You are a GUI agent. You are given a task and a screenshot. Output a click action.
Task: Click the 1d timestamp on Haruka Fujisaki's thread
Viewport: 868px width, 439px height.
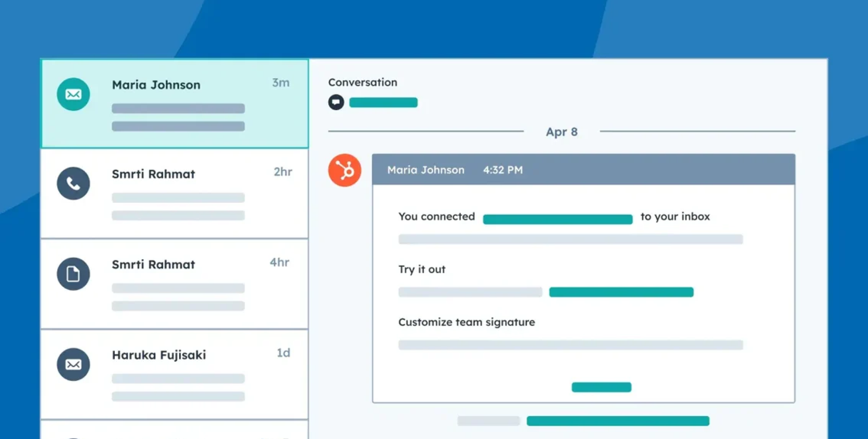point(283,353)
